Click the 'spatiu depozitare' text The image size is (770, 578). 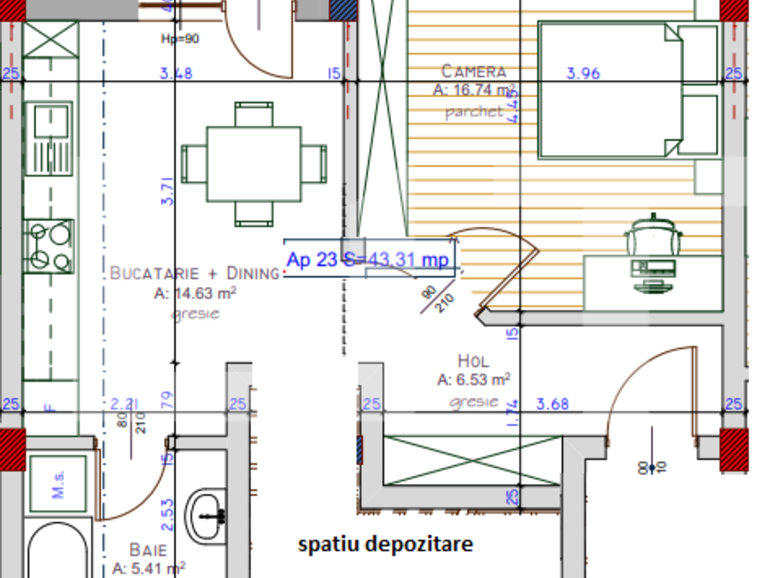point(385,545)
